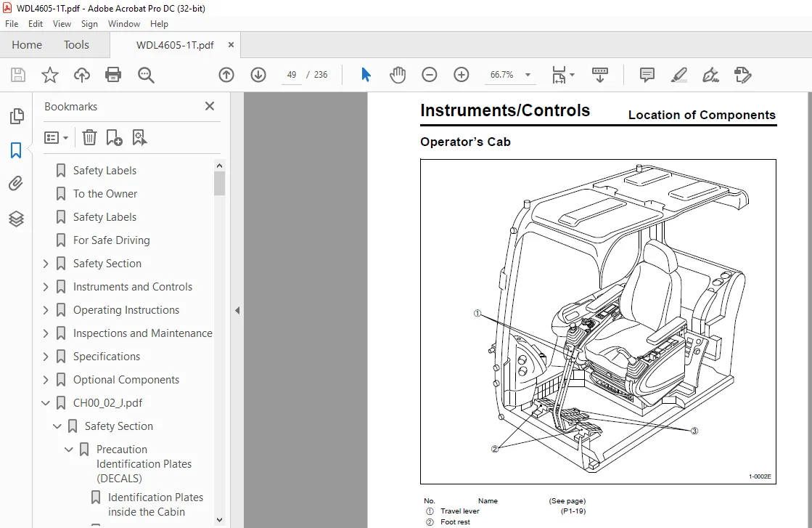Select the WDL4605-1T.pdf document tab

pos(174,45)
